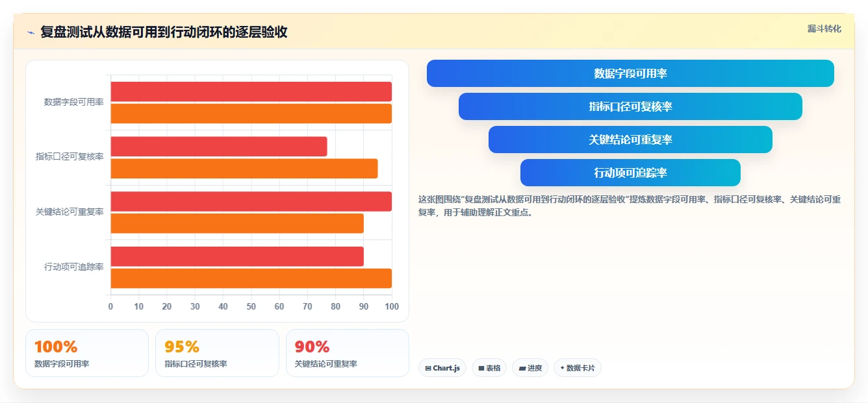868x403 pixels.
Task: Click the x-axis tick labeled 0
Action: tap(110, 306)
